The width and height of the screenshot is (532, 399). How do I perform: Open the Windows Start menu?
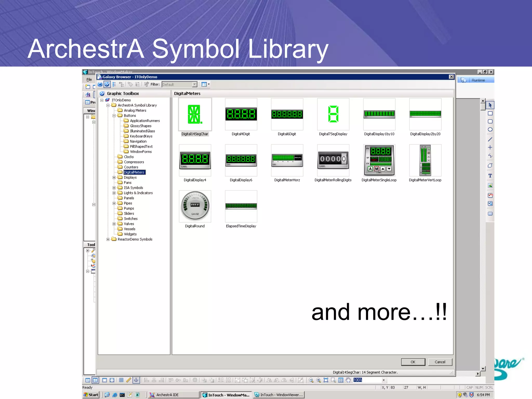point(91,395)
